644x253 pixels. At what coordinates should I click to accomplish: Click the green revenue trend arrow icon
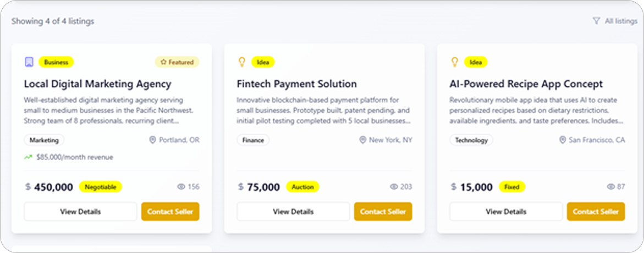tap(28, 157)
